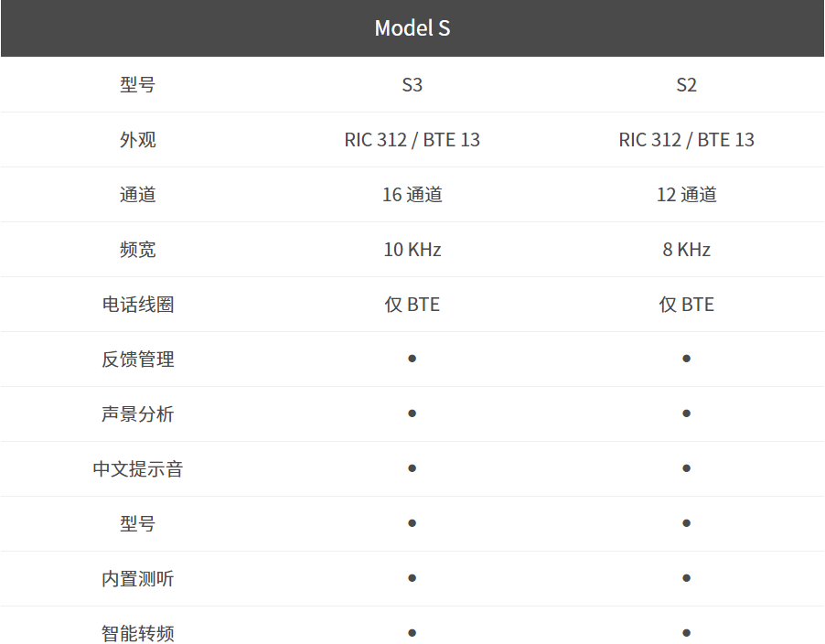This screenshot has height=644, width=825.
Task: Click the S2 声景分析 bullet dot
Action: pyautogui.click(x=686, y=413)
